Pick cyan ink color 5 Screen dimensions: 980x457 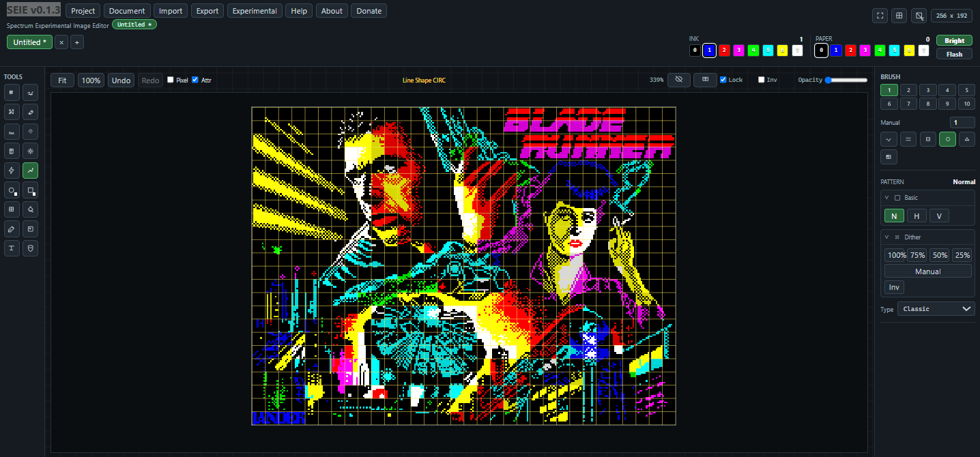click(x=768, y=50)
